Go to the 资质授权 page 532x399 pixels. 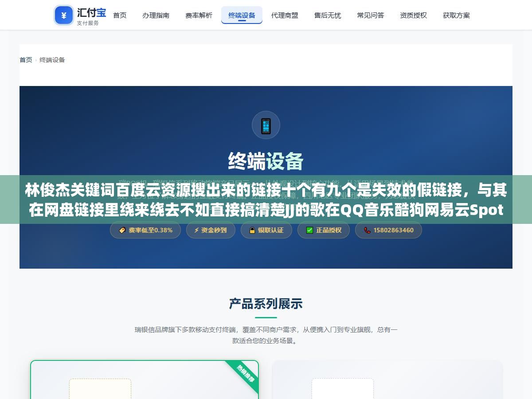pos(414,15)
